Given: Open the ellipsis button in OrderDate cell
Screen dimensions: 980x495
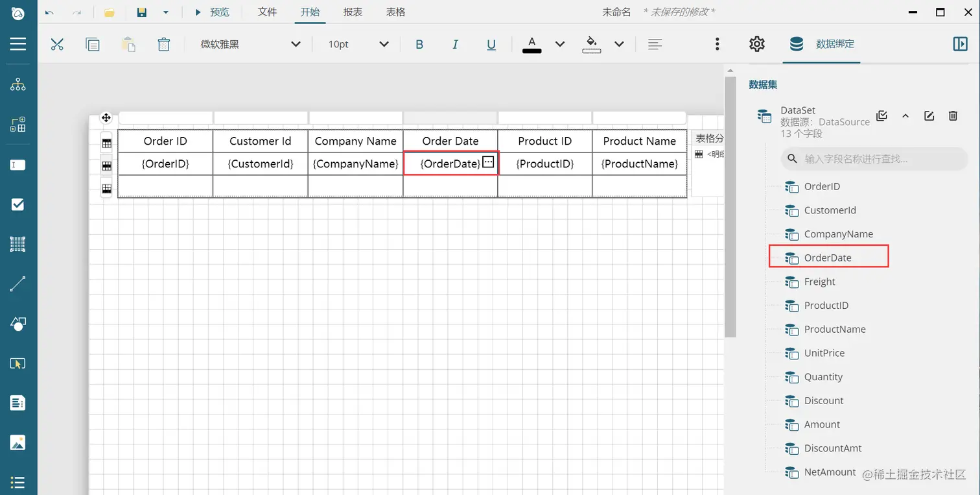Looking at the screenshot, I should [x=489, y=162].
